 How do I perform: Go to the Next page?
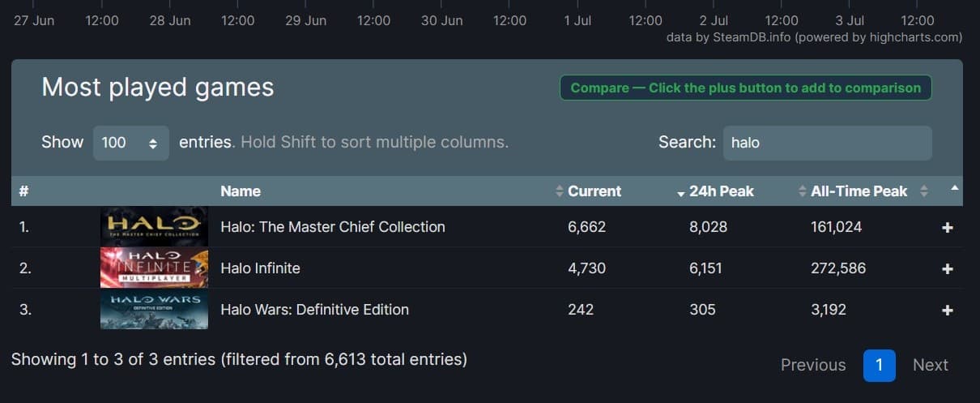pyautogui.click(x=930, y=365)
